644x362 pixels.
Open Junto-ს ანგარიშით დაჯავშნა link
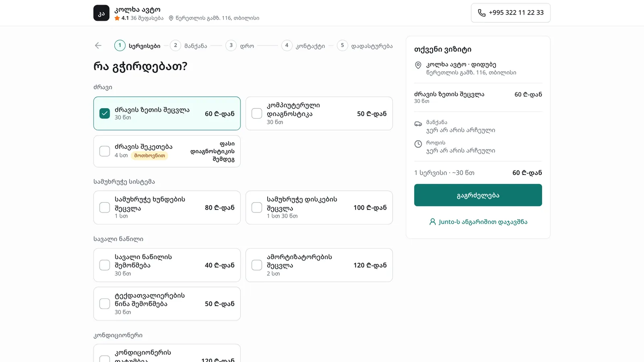478,222
